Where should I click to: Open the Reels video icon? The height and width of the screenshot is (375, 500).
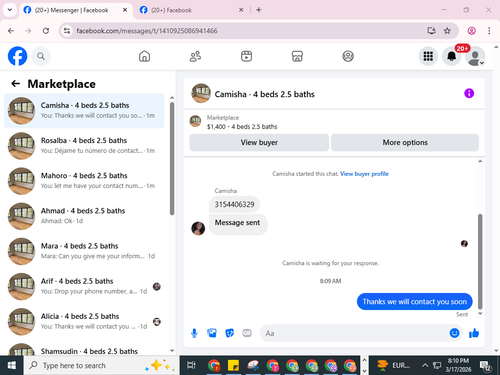[246, 56]
